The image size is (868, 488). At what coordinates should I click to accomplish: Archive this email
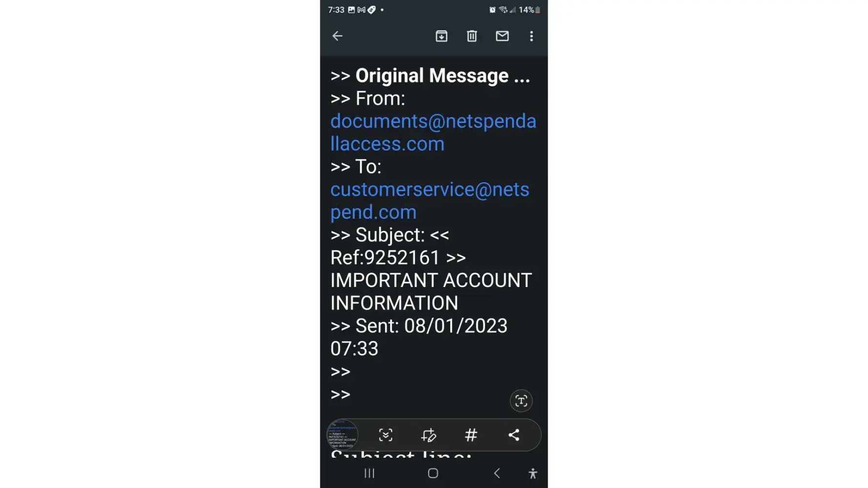[441, 36]
